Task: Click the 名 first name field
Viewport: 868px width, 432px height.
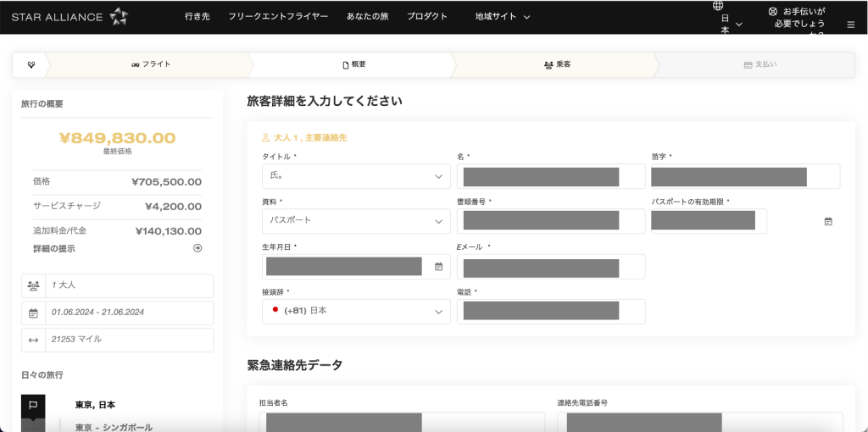Action: pyautogui.click(x=550, y=176)
